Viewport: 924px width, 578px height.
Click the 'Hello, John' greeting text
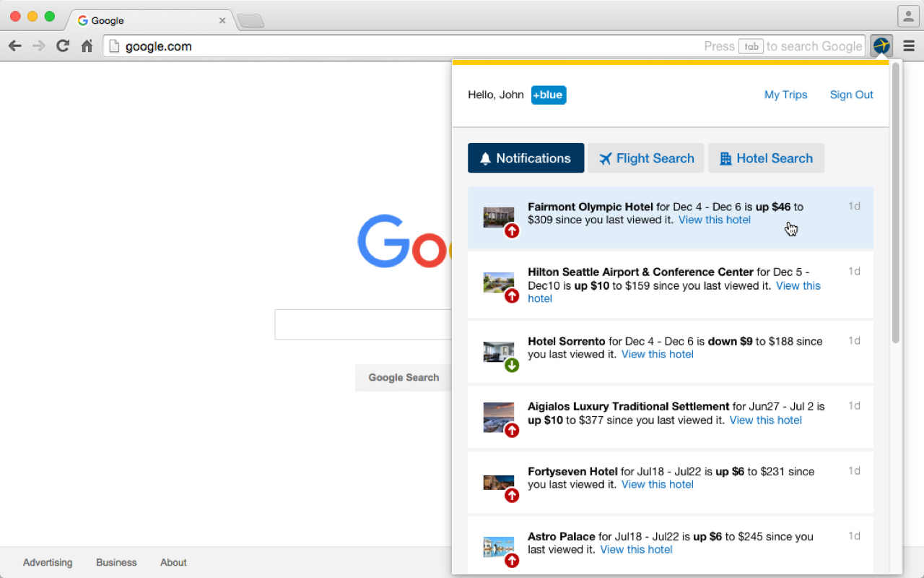pos(496,95)
